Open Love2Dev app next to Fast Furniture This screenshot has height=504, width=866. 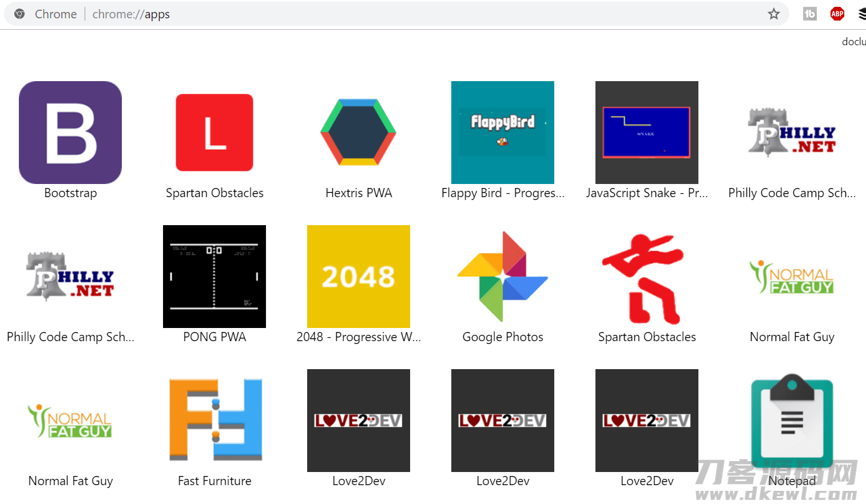pos(359,421)
